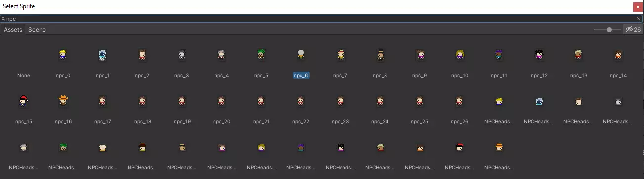Image resolution: width=644 pixels, height=179 pixels.
Task: Select the npc_15 Santa hat sprite
Action: pyautogui.click(x=24, y=101)
